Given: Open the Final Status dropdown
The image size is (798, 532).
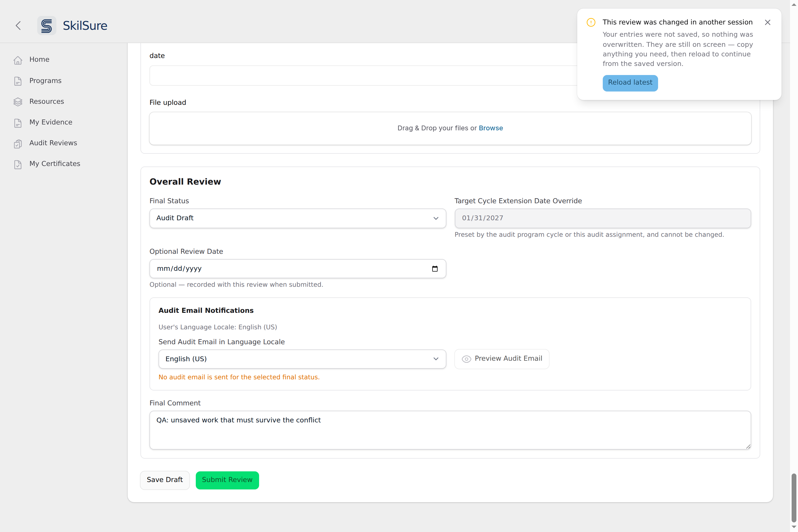Looking at the screenshot, I should click(298, 218).
